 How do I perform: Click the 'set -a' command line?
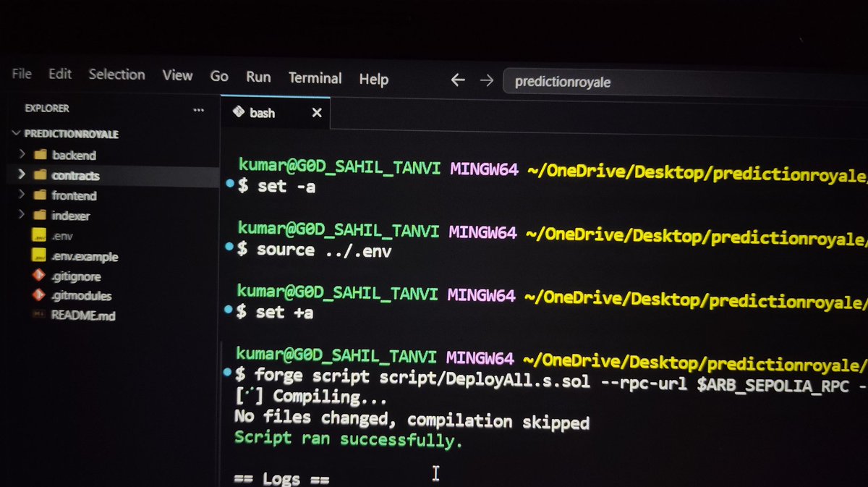276,187
